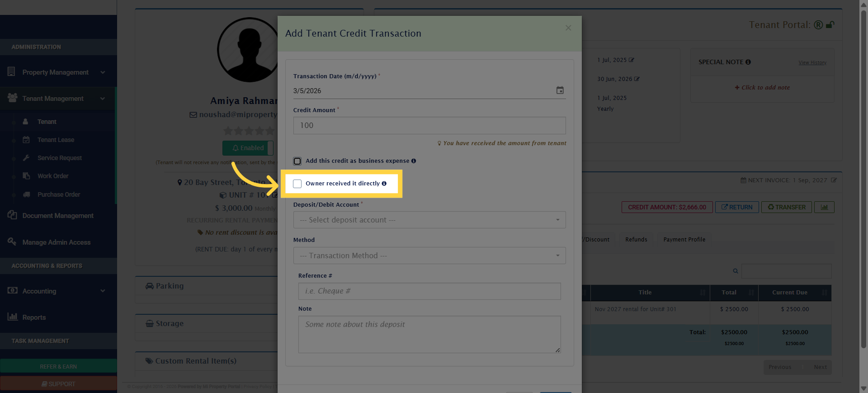The image size is (868, 393).
Task: Switch to the Payment Profile tab
Action: point(684,239)
